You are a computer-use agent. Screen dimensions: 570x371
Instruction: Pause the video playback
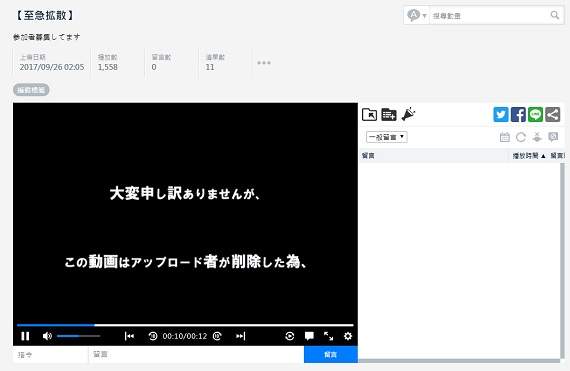pyautogui.click(x=25, y=336)
